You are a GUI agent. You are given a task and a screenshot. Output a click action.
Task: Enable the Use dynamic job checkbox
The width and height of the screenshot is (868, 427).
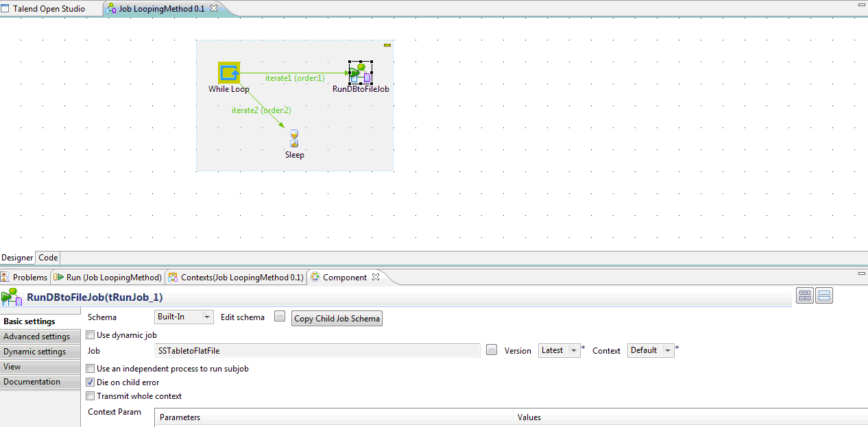[x=90, y=334]
